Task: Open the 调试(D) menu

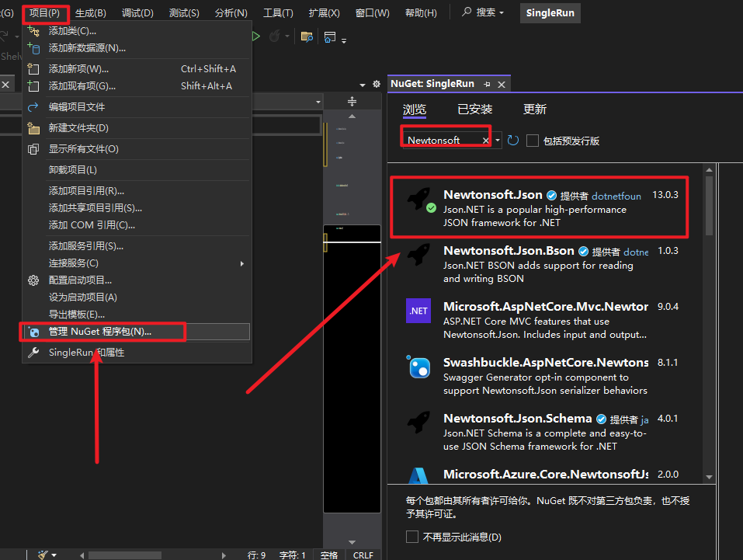Action: coord(137,12)
